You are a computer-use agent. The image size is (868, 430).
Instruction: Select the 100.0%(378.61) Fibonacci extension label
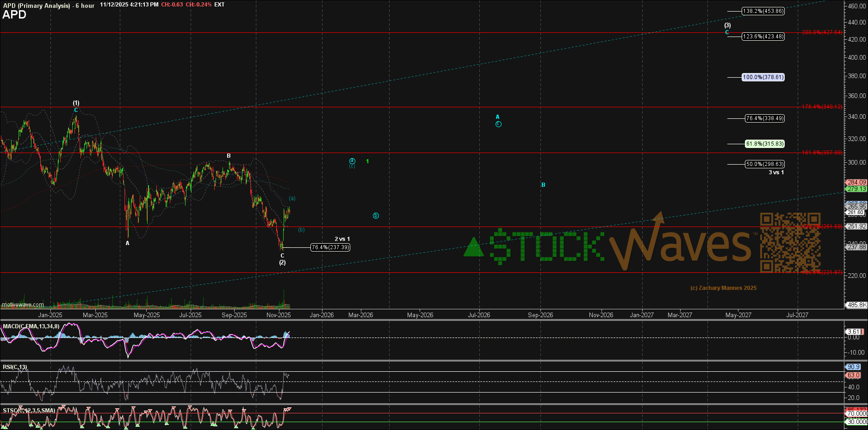763,77
